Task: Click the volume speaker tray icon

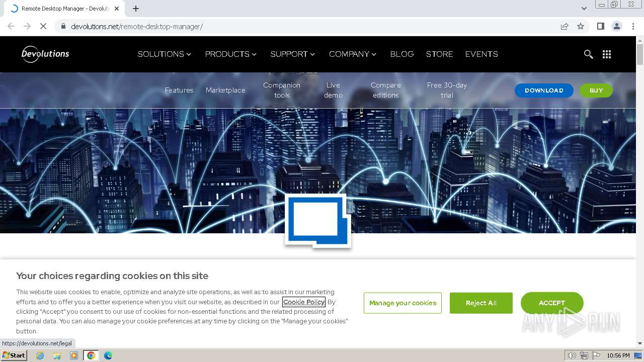Action: click(572, 355)
